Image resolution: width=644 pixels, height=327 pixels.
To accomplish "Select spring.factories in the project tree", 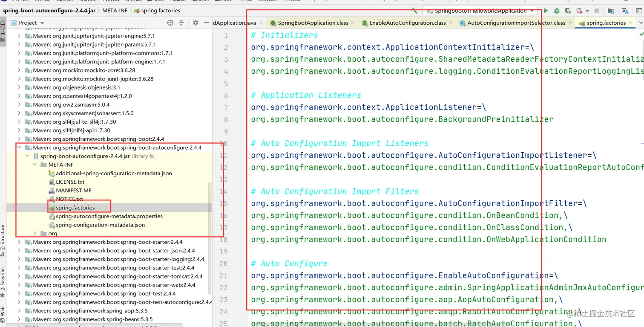I will click(x=75, y=208).
